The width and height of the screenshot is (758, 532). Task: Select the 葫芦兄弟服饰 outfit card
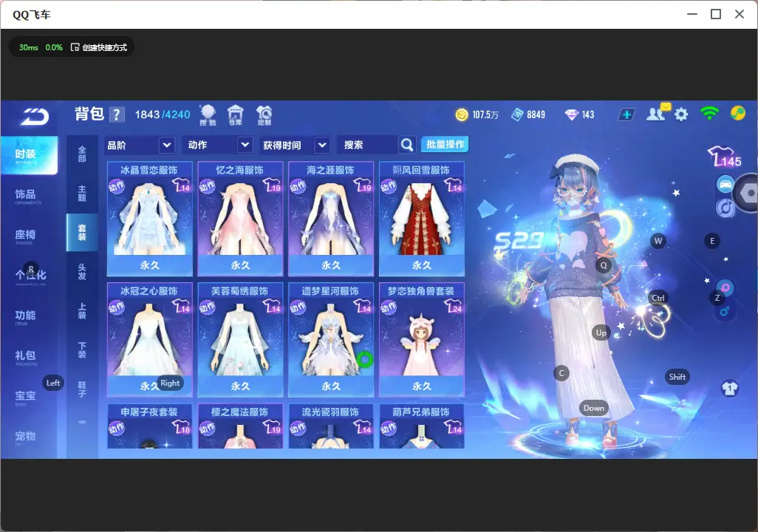point(422,426)
